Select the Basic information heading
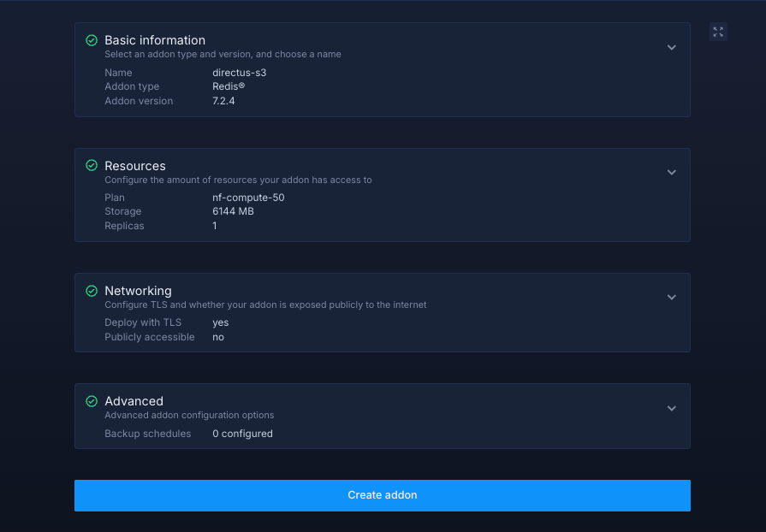Screen dimensions: 766x532 pyautogui.click(x=155, y=40)
